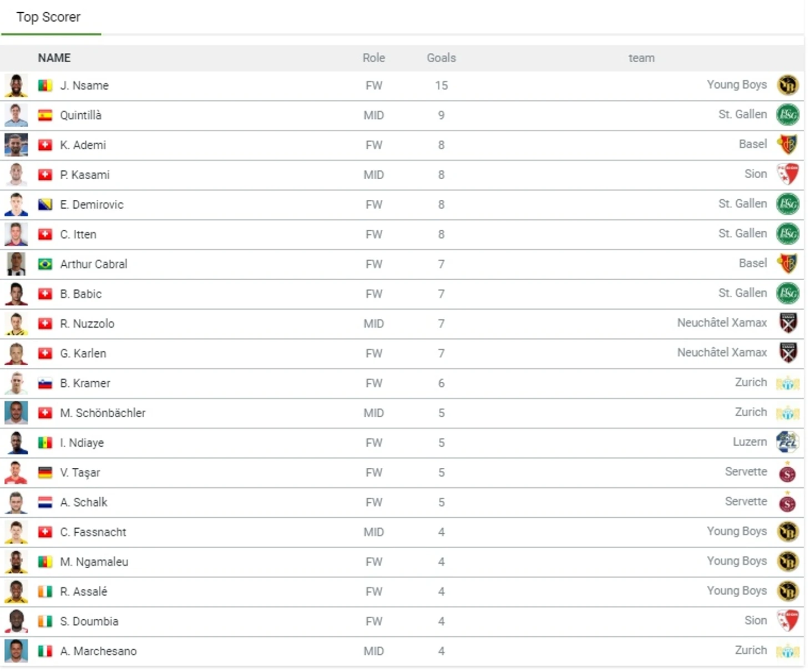Click the Role column header
This screenshot has height=672, width=810.
click(373, 58)
